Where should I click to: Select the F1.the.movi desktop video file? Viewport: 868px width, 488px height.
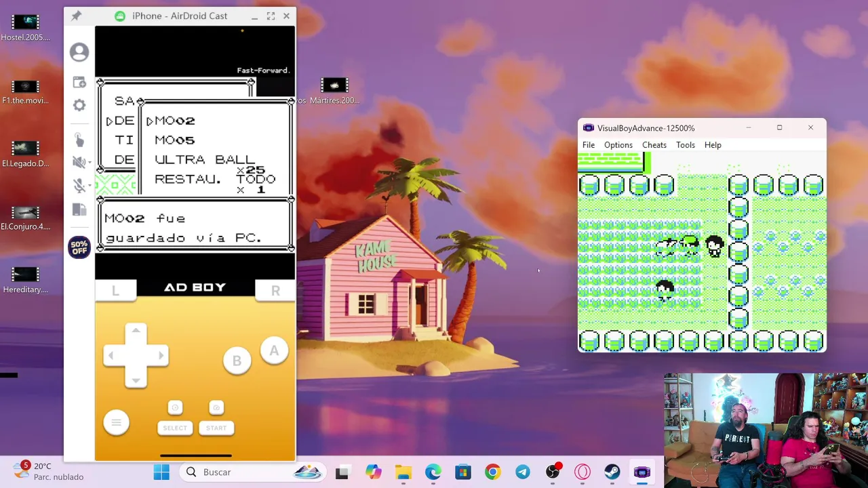point(26,92)
